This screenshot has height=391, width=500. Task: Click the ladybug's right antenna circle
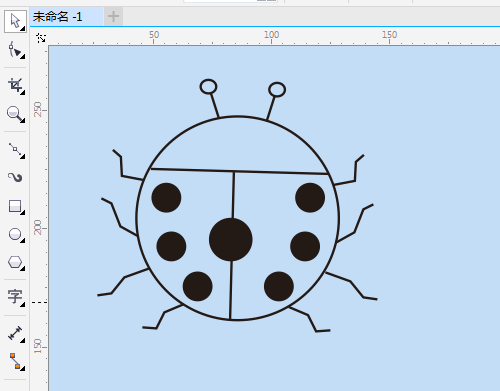pyautogui.click(x=277, y=90)
